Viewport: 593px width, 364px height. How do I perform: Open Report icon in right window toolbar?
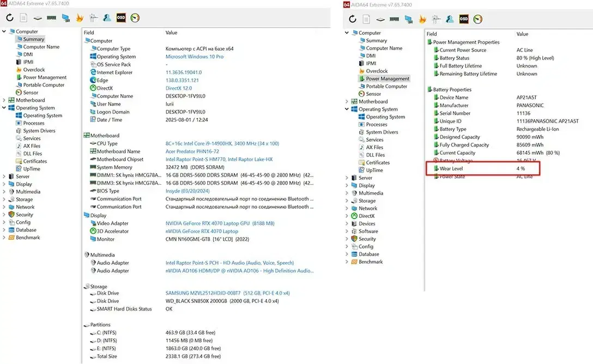pos(366,19)
